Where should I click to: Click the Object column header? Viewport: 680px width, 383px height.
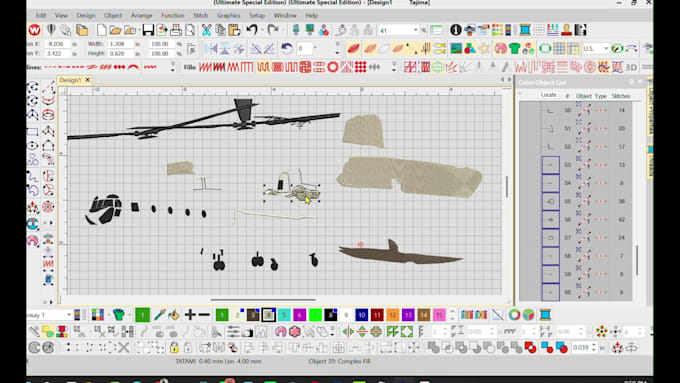pyautogui.click(x=583, y=96)
